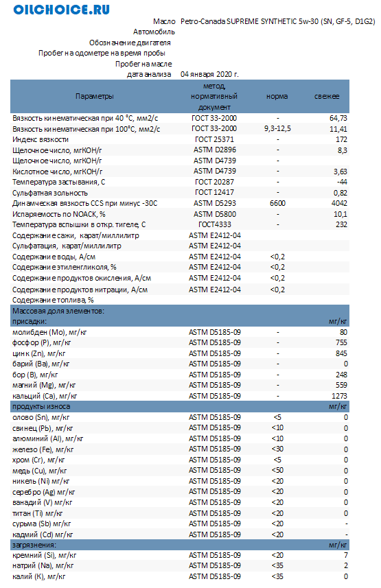Image resolution: width=381 pixels, height=588 pixels.
Task: Select the натрий (Na) value 2
Action: (x=346, y=565)
